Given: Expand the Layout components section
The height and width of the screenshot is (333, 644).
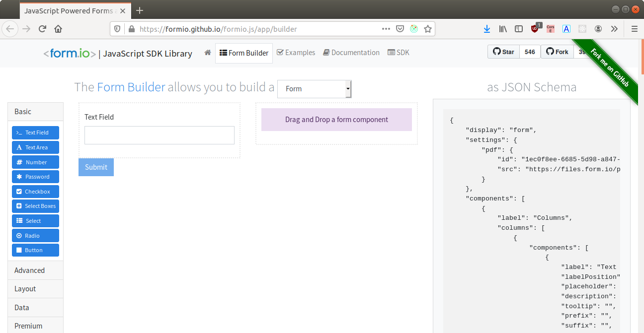Looking at the screenshot, I should [x=25, y=288].
